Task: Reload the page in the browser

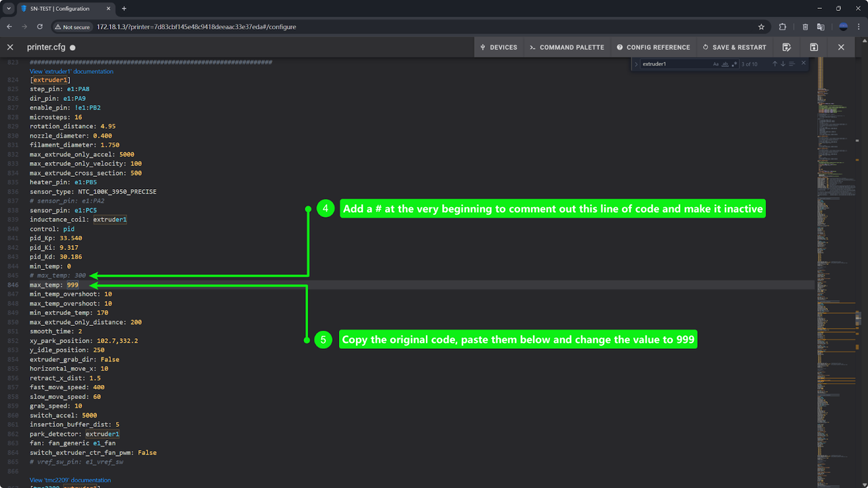Action: (x=40, y=27)
